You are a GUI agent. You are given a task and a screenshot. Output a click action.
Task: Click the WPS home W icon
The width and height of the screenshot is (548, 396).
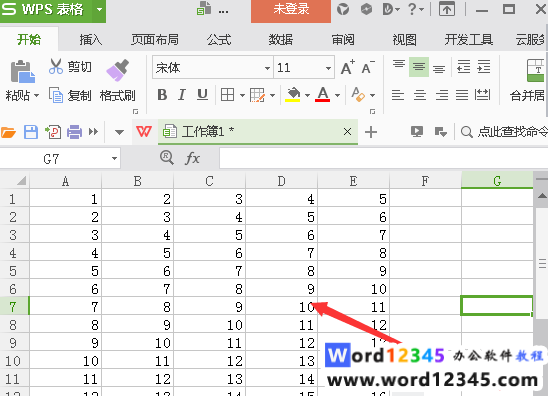pos(144,132)
